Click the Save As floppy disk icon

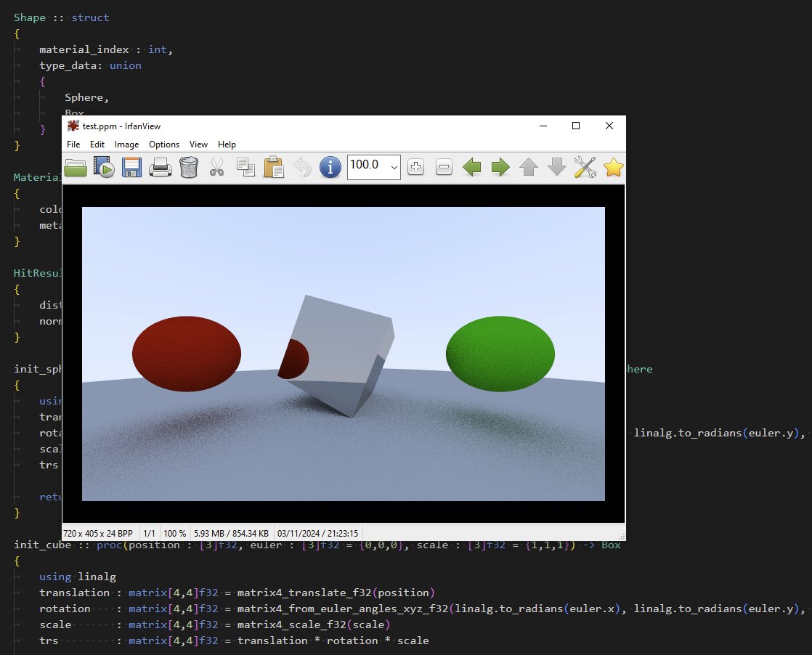[x=131, y=167]
